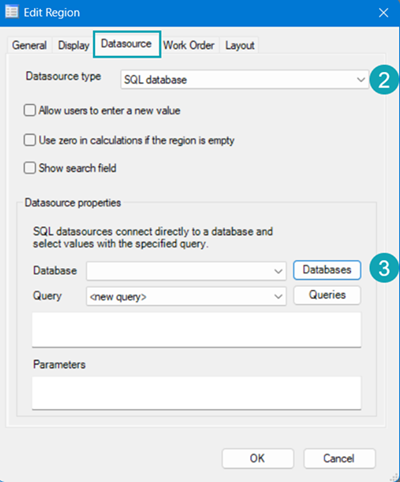
Task: Click the Edit Region window icon
Action: pos(12,12)
